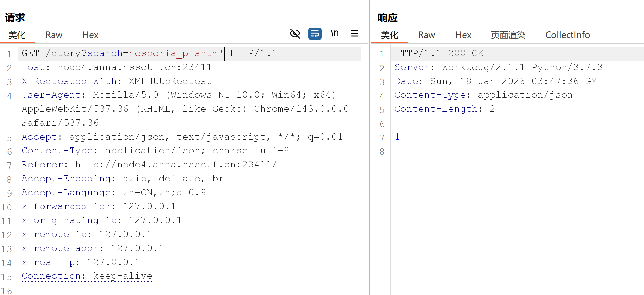Open the response Hex tab
This screenshot has height=295, width=644.
point(463,35)
